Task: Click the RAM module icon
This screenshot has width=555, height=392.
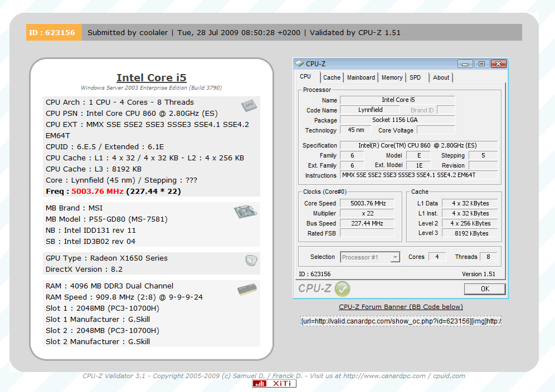Action: tap(247, 289)
